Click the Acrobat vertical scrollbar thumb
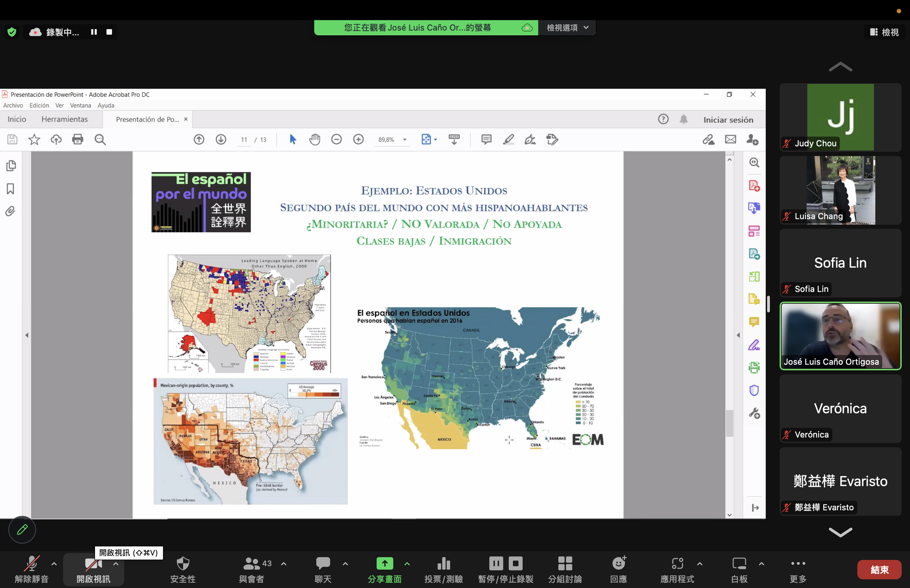Viewport: 910px width, 588px height. (729, 423)
